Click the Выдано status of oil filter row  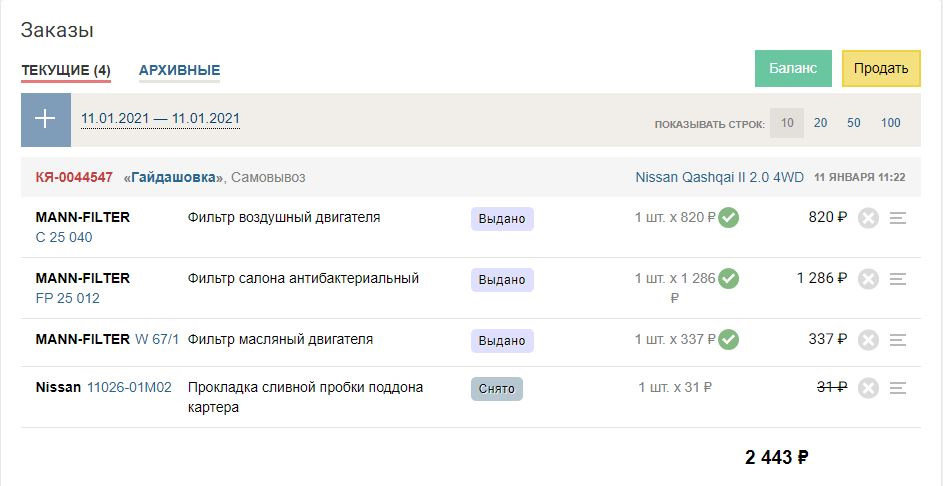tap(502, 341)
